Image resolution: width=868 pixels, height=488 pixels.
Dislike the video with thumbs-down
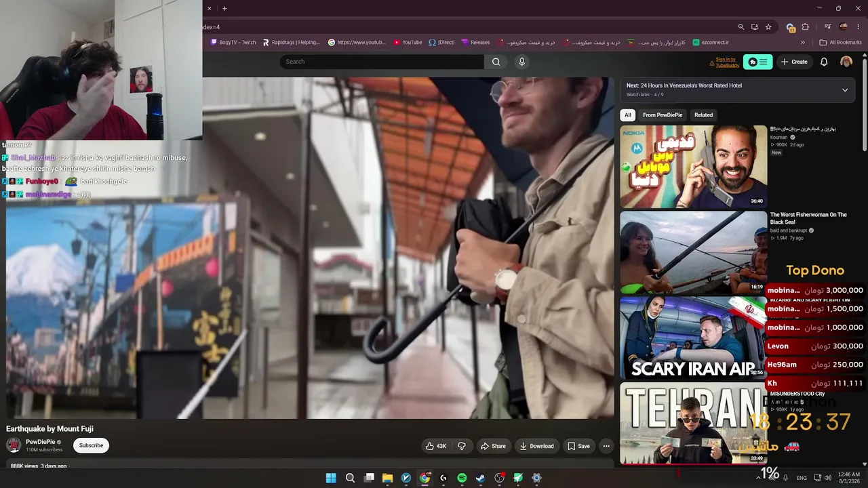462,446
